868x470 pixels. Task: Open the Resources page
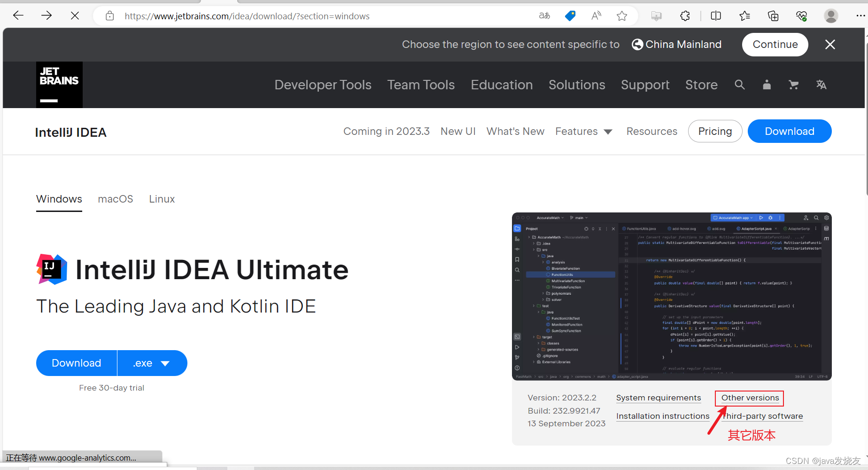tap(652, 131)
